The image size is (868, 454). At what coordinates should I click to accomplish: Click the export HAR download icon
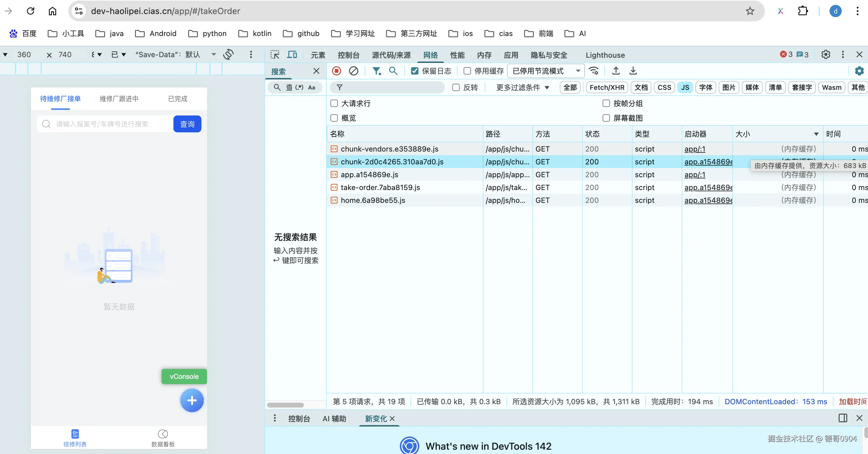[633, 71]
